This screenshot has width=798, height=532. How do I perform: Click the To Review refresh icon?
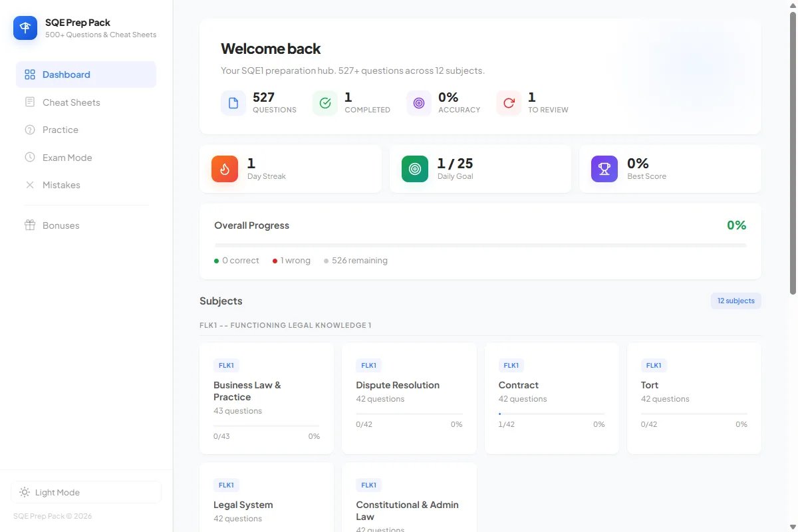pos(509,103)
